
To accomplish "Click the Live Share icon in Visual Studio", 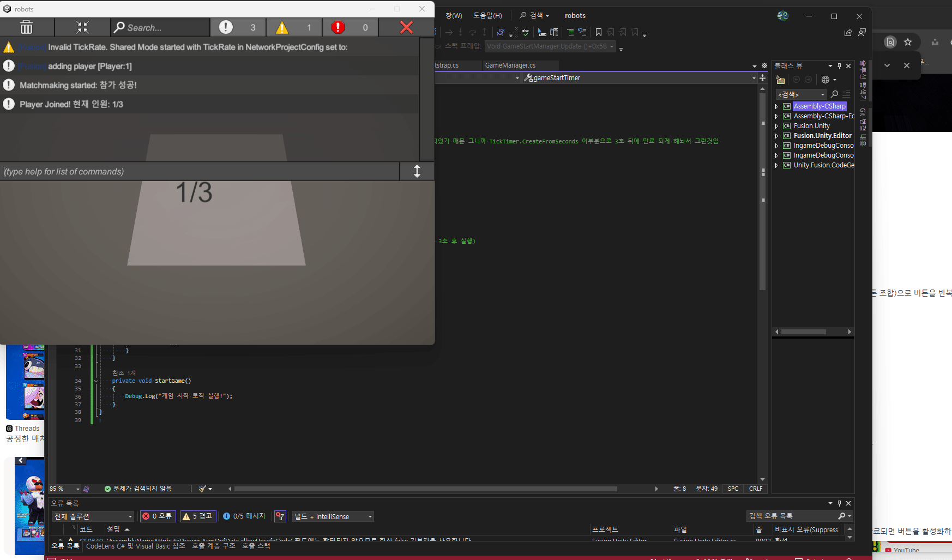I will (848, 32).
